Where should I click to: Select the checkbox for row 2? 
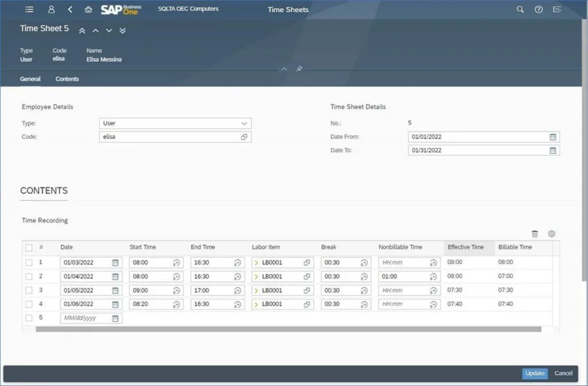pyautogui.click(x=29, y=276)
